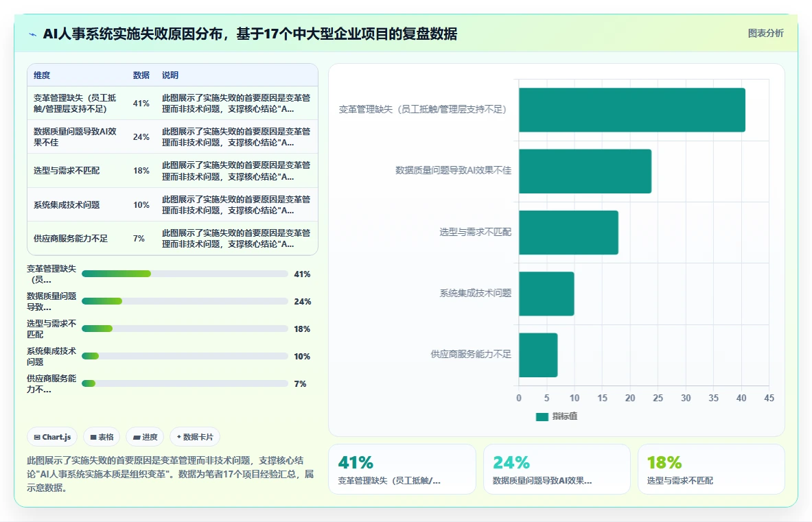This screenshot has height=522, width=812.
Task: Open the 24% 数据质量问题 data card
Action: pos(557,469)
